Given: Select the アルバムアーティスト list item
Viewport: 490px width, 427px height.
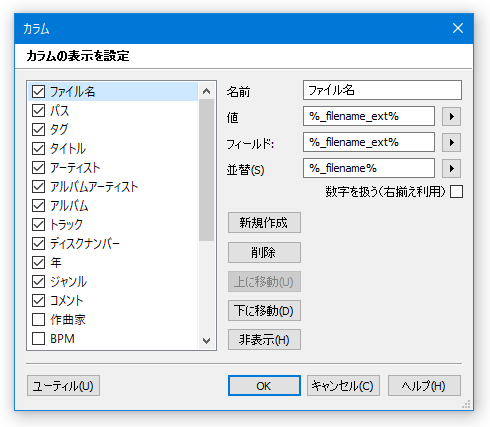Looking at the screenshot, I should tap(113, 187).
